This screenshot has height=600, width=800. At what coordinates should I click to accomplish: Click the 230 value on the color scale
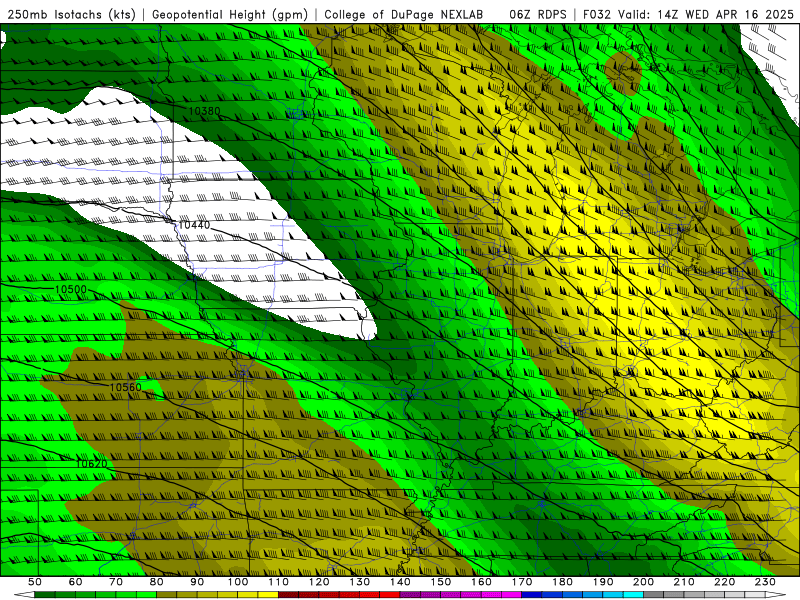(765, 582)
